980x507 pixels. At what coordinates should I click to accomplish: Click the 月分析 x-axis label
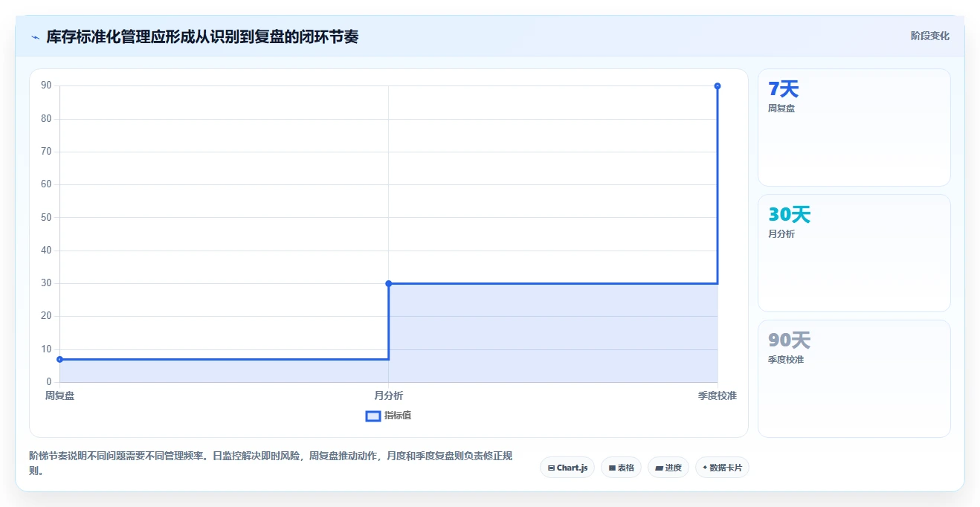389,395
